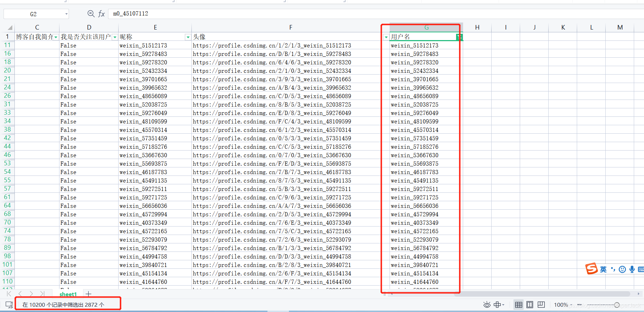Open filter dropdown for 昵称 column
This screenshot has height=312, width=644.
point(188,37)
